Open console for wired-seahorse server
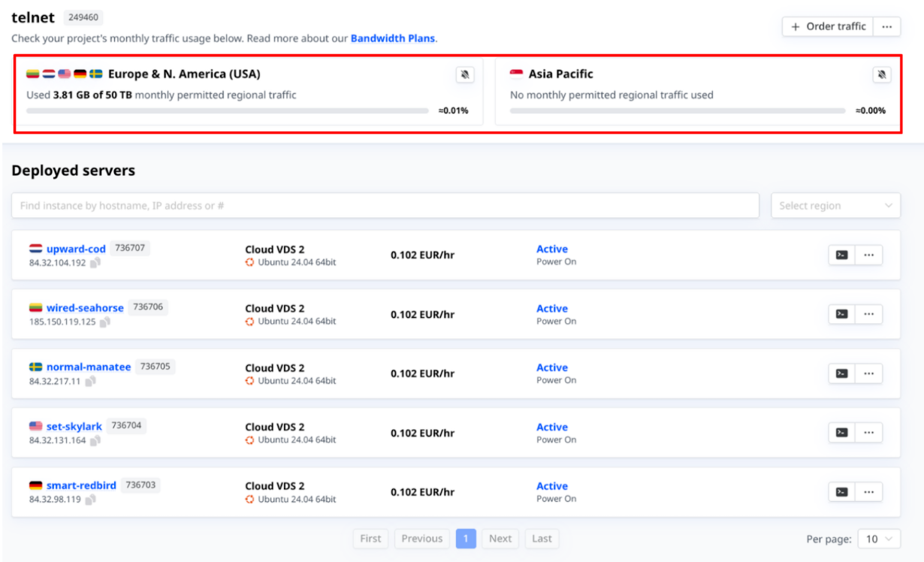Image resolution: width=924 pixels, height=562 pixels. (841, 314)
